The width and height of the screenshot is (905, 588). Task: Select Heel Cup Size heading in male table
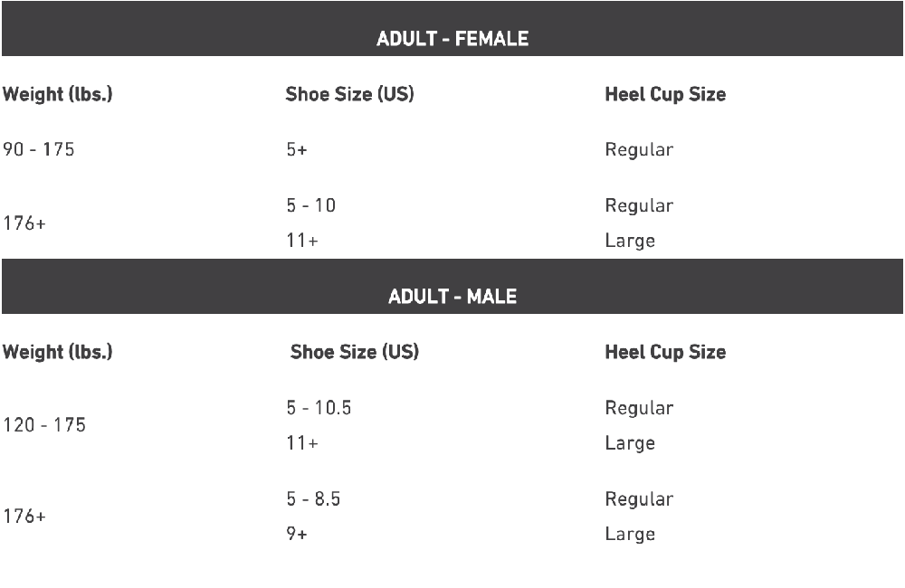pyautogui.click(x=665, y=352)
